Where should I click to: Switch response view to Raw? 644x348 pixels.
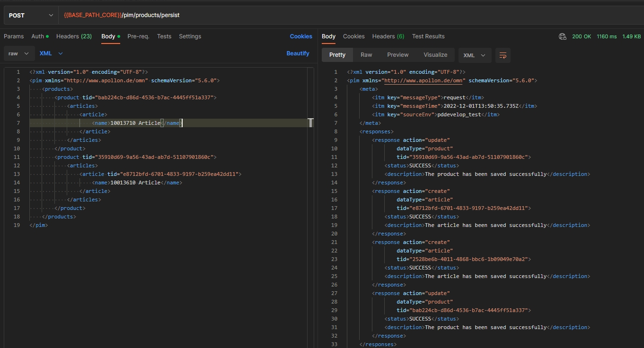(x=366, y=55)
